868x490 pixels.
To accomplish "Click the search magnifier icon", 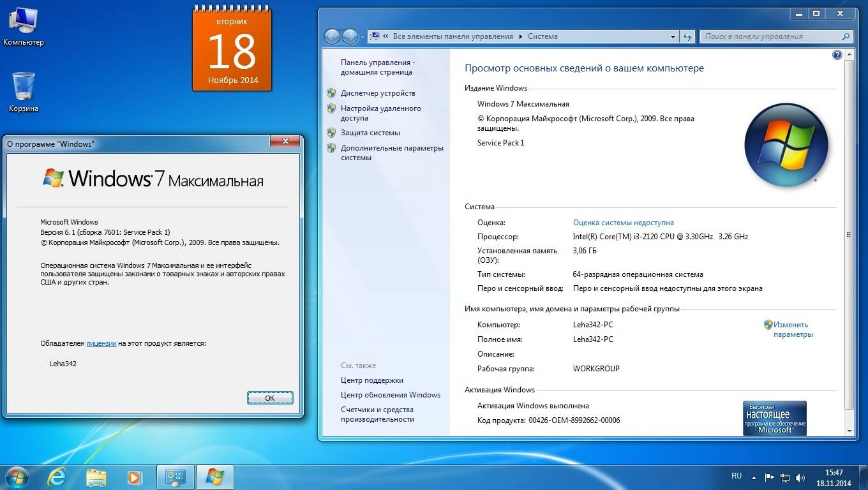I will 846,36.
